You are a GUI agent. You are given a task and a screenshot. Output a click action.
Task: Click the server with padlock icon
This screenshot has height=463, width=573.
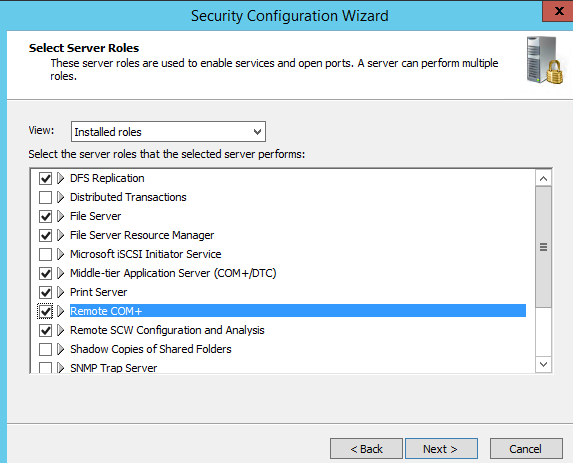coord(544,60)
